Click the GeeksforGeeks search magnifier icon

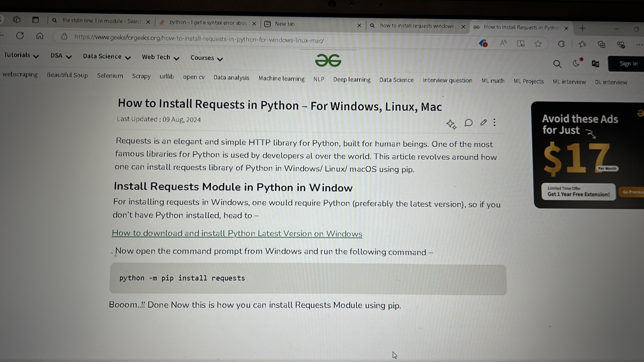(557, 64)
